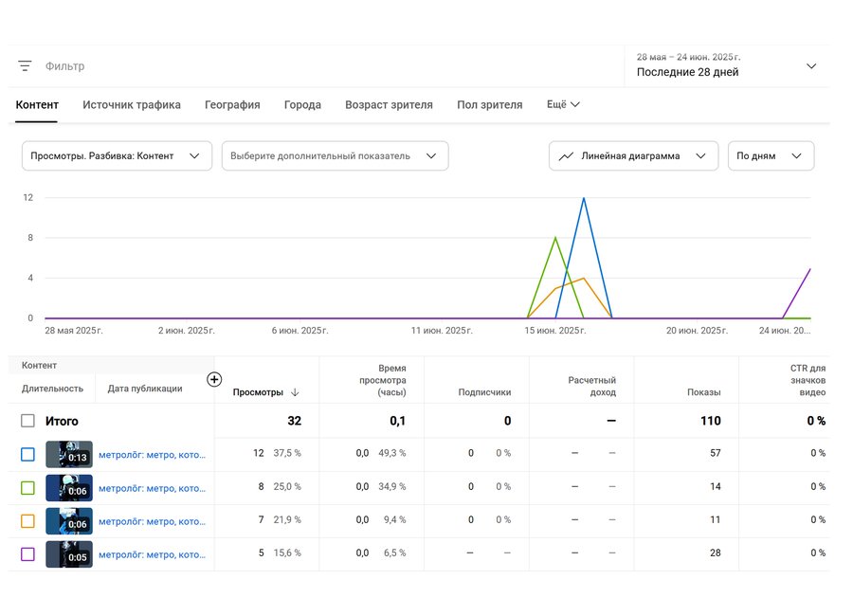853x616 pixels.
Task: Toggle the Итого checkbox
Action: (27, 421)
